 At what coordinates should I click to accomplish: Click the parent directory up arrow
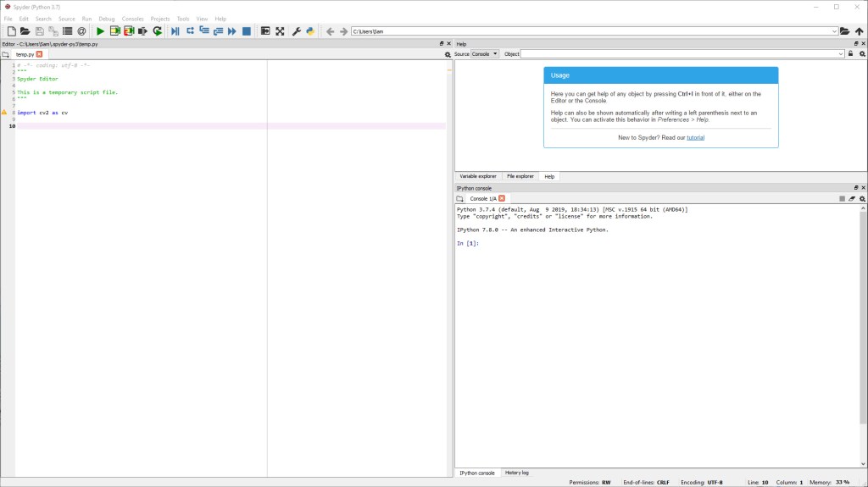859,31
